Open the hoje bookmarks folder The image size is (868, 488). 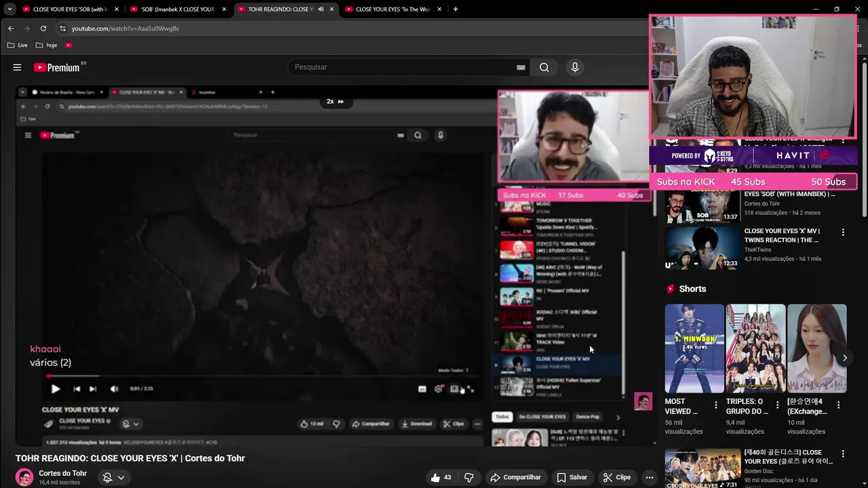tap(47, 45)
